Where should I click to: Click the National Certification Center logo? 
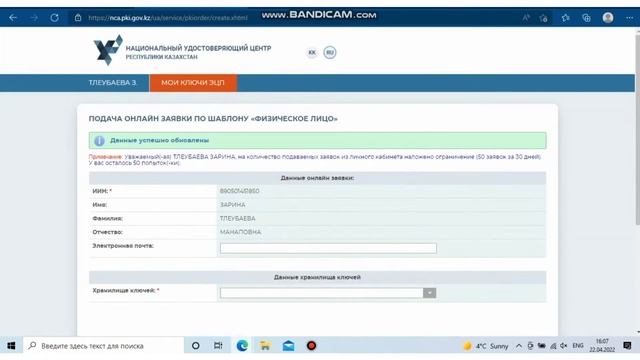(108, 50)
